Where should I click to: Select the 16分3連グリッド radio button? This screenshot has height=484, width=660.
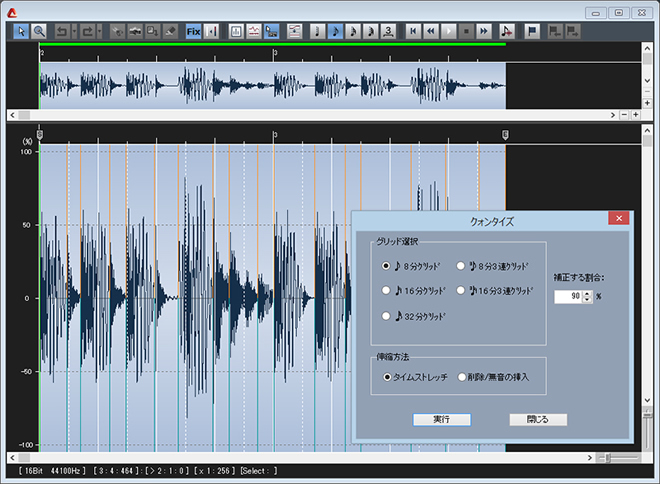click(460, 290)
